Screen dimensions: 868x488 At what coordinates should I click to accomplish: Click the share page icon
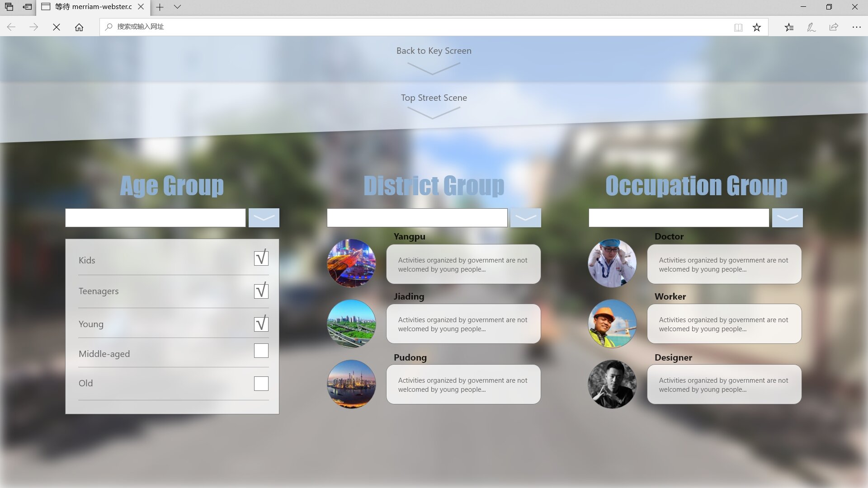[x=834, y=27]
